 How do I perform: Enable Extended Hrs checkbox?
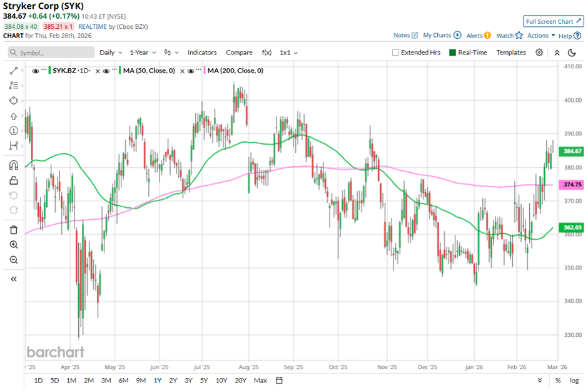(x=395, y=53)
